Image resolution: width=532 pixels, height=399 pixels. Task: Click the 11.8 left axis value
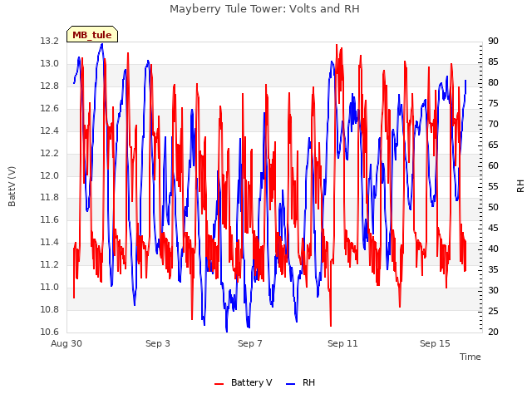pyautogui.click(x=50, y=197)
